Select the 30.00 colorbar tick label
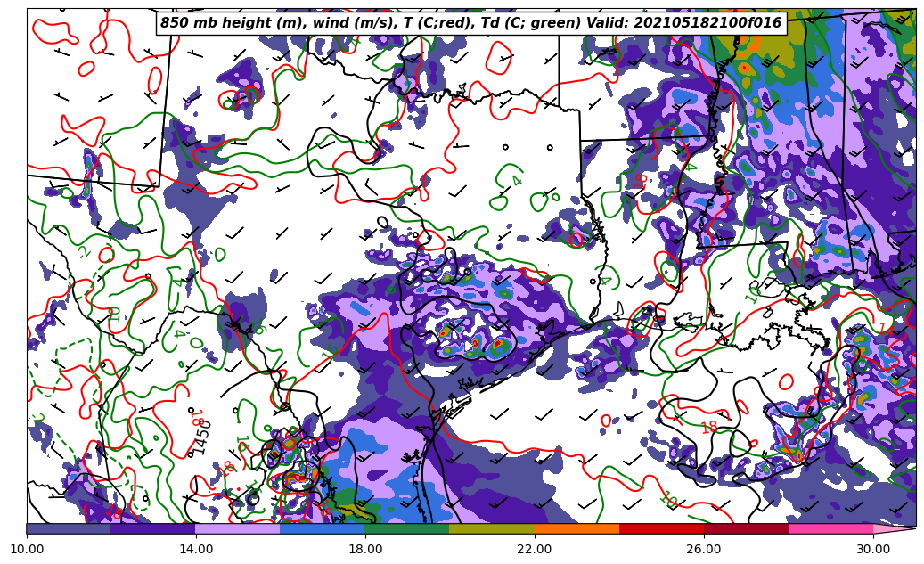924x564 pixels. pyautogui.click(x=873, y=549)
